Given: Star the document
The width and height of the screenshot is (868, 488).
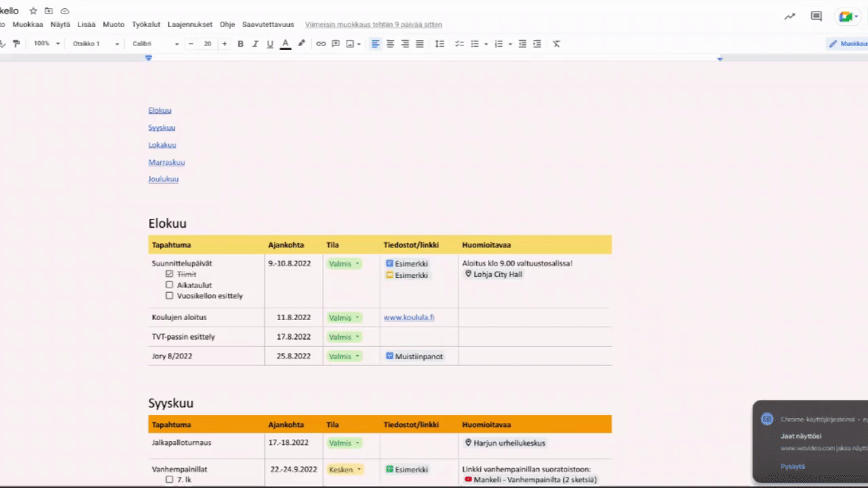Looking at the screenshot, I should pyautogui.click(x=33, y=11).
